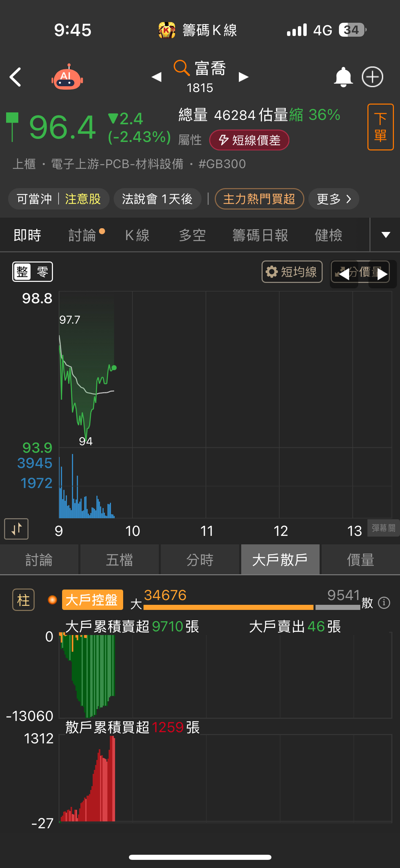Viewport: 400px width, 868px height.
Task: Tap the 總量 46284 text
Action: pos(217,115)
